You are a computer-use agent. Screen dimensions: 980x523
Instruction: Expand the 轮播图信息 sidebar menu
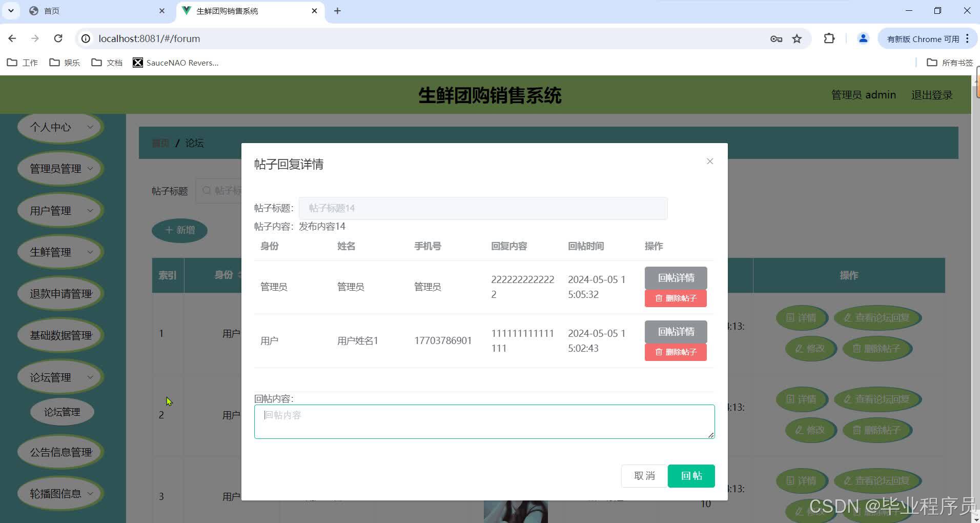60,493
